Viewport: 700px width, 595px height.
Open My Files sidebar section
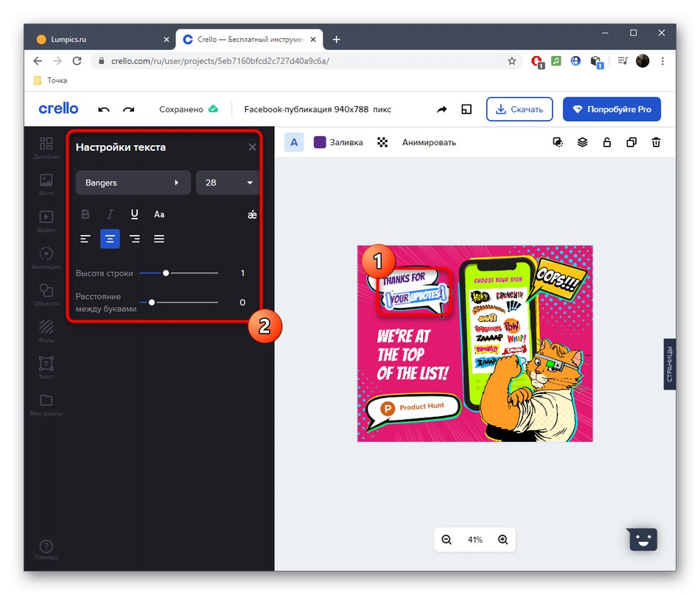pos(46,404)
